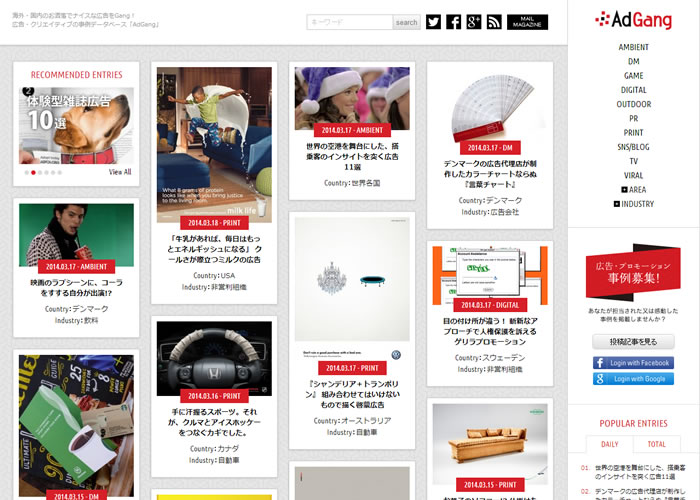Select the third recommended carousel dot
700x500 pixels.
[x=40, y=172]
